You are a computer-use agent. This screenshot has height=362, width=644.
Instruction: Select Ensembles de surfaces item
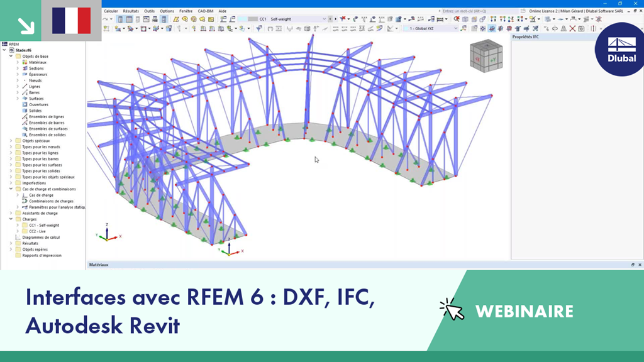48,128
